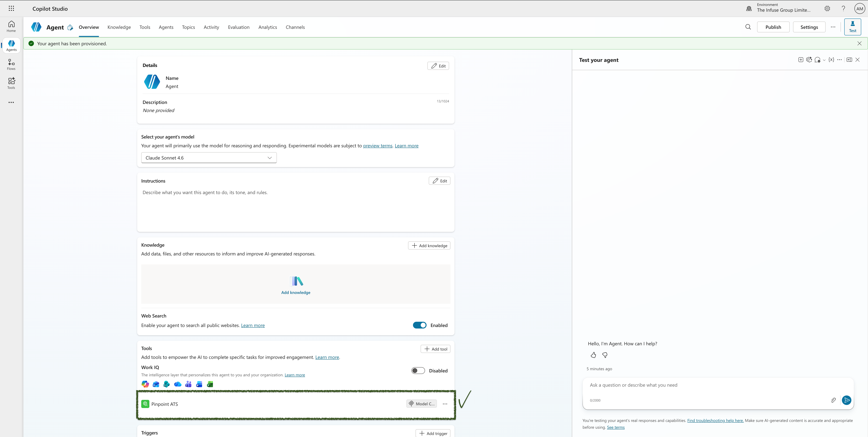Click the dock panel arrow icon in test panel
The image size is (868, 437).
click(x=849, y=60)
